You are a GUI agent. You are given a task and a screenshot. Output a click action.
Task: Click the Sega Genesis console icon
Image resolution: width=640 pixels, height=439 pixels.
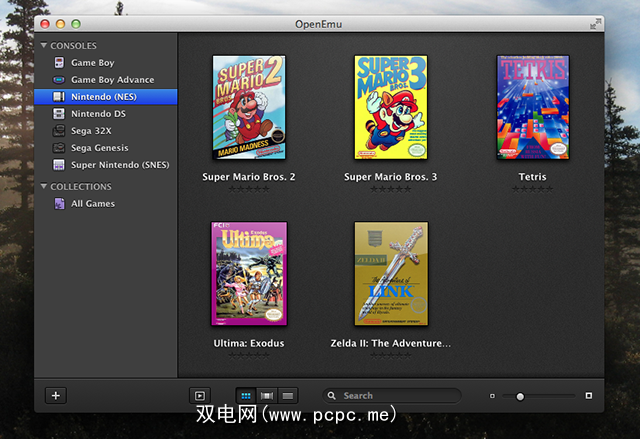(x=59, y=148)
